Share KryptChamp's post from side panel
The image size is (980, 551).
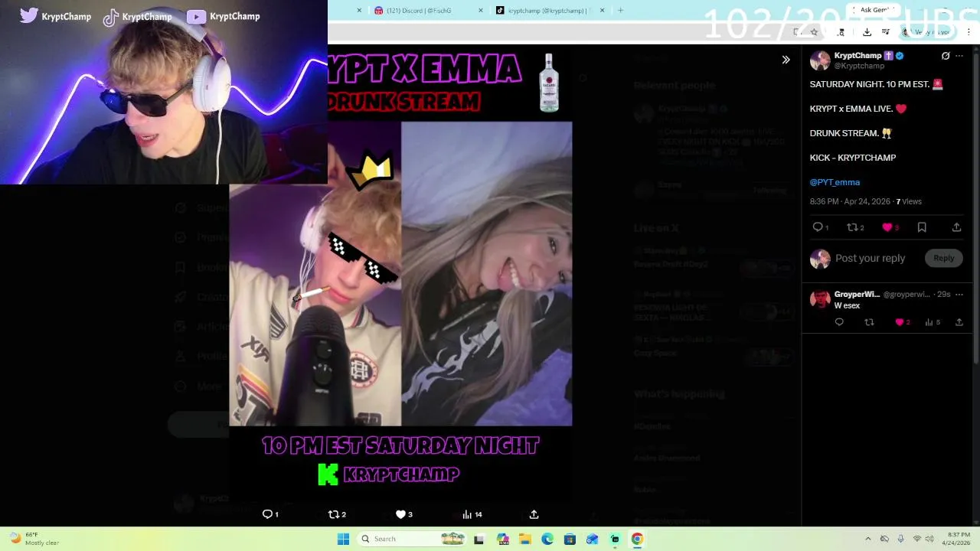956,227
